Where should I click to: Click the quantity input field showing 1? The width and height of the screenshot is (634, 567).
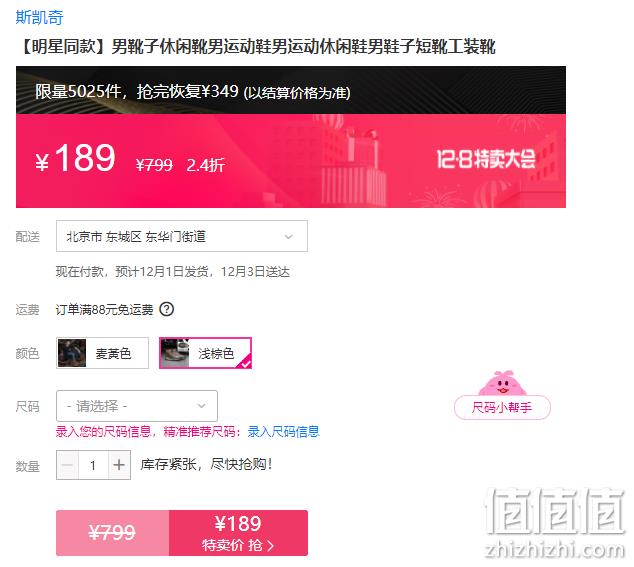click(93, 465)
